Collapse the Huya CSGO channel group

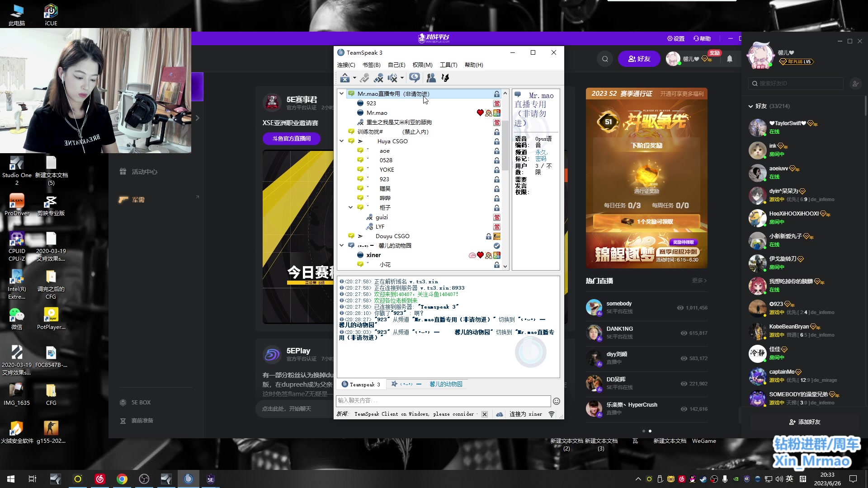(x=342, y=141)
